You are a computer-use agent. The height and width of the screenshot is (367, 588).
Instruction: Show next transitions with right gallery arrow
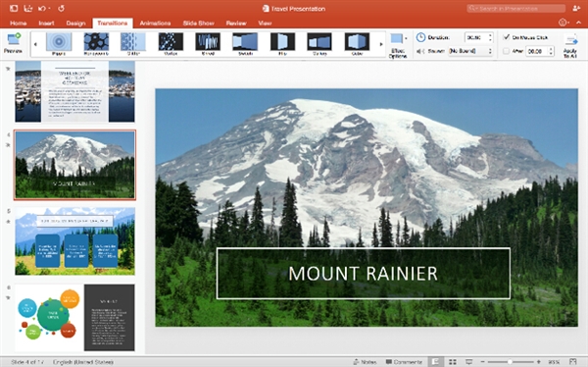(x=381, y=44)
